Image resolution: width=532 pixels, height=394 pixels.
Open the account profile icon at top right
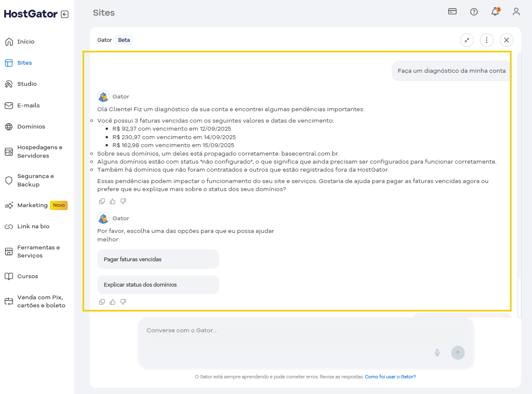click(x=516, y=12)
